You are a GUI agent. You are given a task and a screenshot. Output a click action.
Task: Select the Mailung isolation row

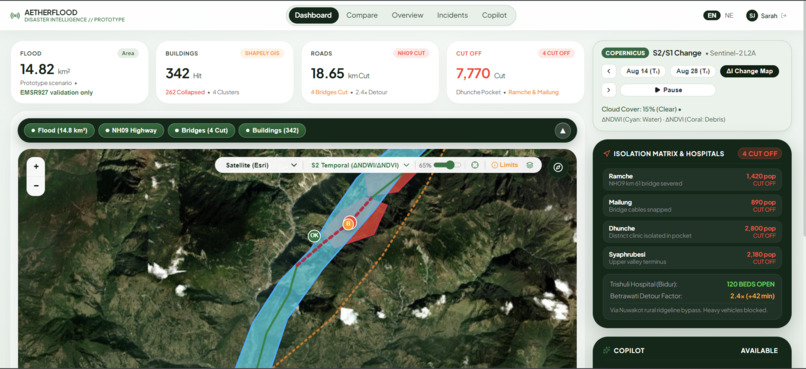click(692, 206)
